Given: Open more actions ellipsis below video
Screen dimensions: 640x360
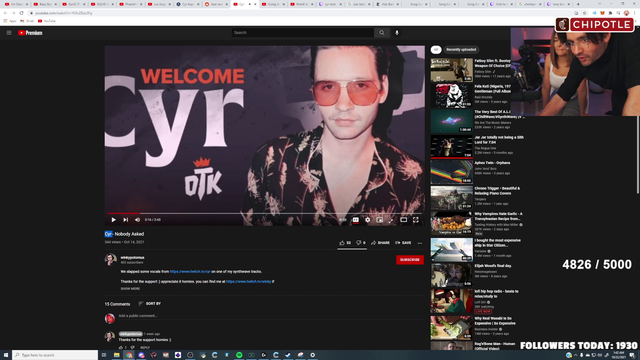Looking at the screenshot, I should click(420, 243).
